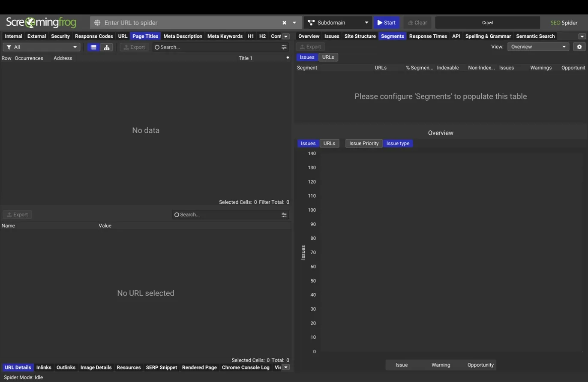Screen dimensions: 588x382
Task: Toggle Issues in segments table
Action: point(307,57)
